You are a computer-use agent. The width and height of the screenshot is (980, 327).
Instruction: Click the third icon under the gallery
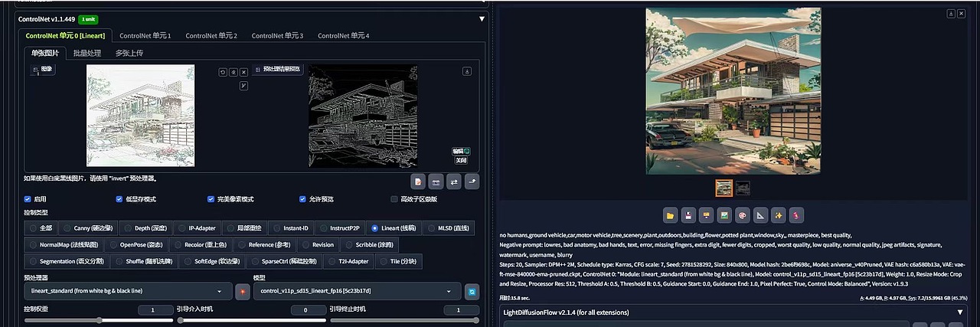pos(707,215)
